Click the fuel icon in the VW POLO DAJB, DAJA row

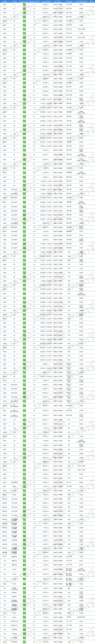click(24, 617)
